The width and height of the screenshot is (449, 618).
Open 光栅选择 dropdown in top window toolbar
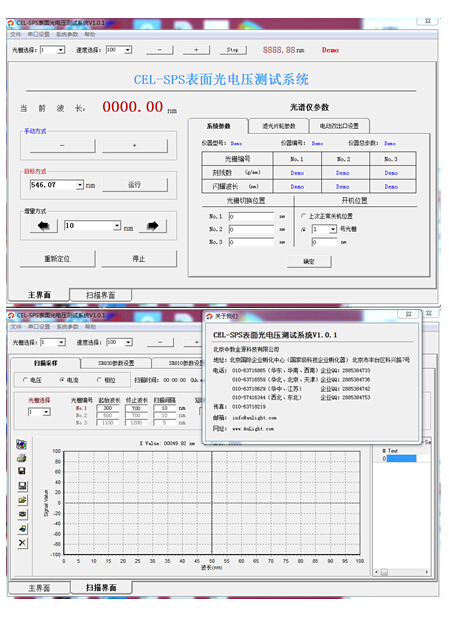point(61,50)
